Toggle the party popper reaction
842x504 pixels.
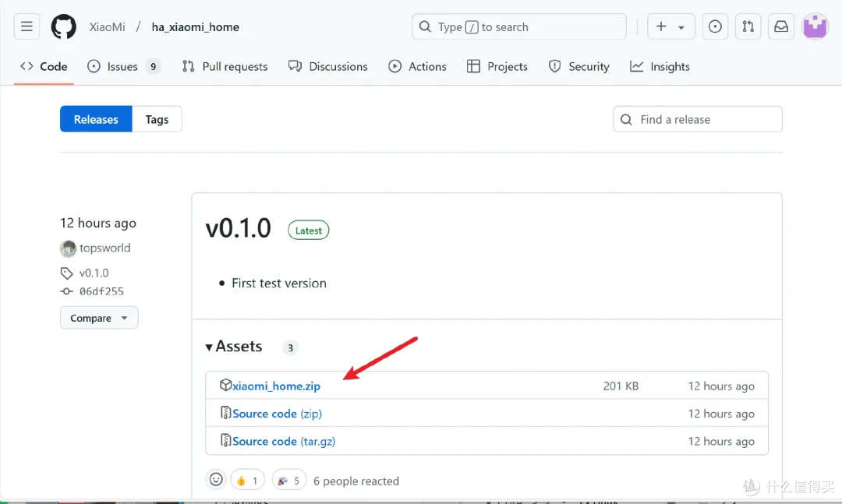(289, 481)
